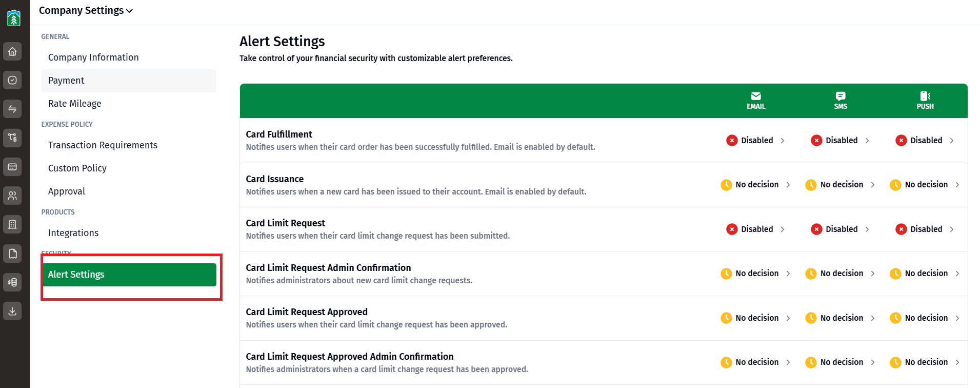Change Card Issuance Push decision
980x388 pixels.
click(925, 185)
